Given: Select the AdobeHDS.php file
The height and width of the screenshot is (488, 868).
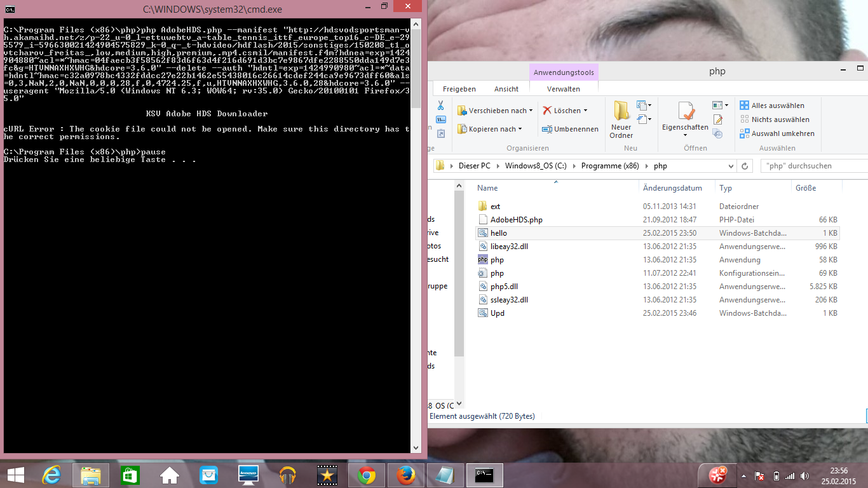Looking at the screenshot, I should [x=516, y=220].
